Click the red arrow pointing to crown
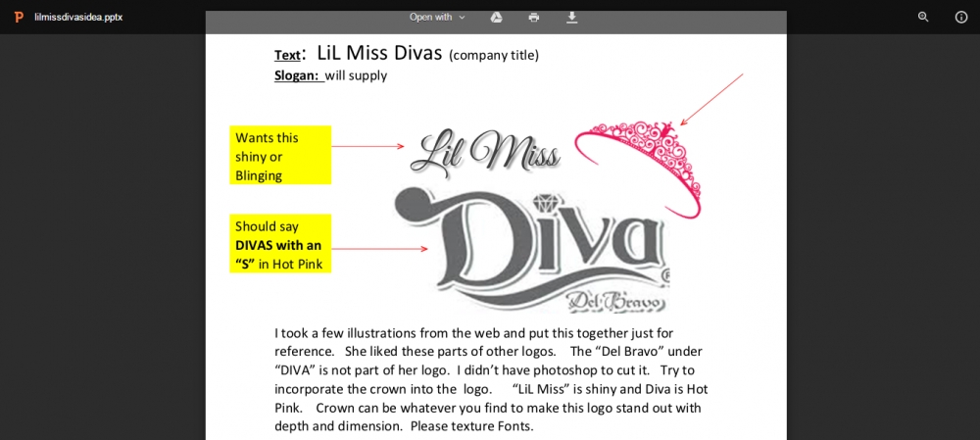The width and height of the screenshot is (980, 440). [711, 99]
